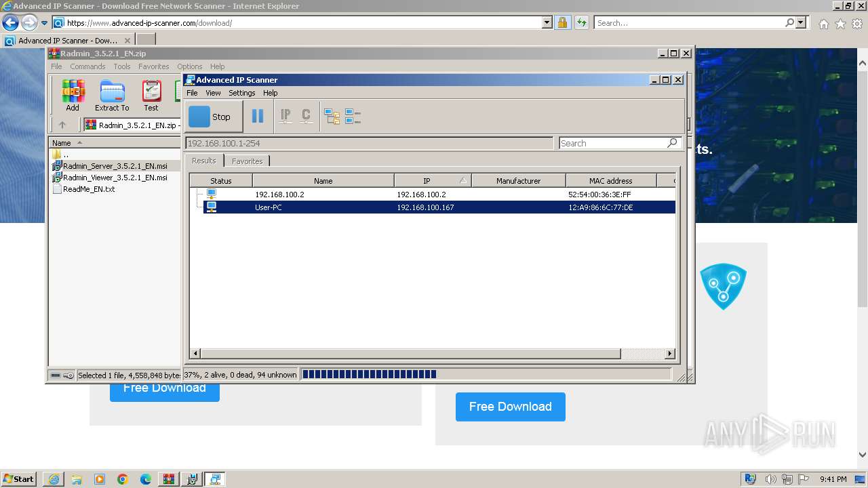Click Internet Explorer Back button
Image resolution: width=868 pixels, height=488 pixels.
[10, 22]
